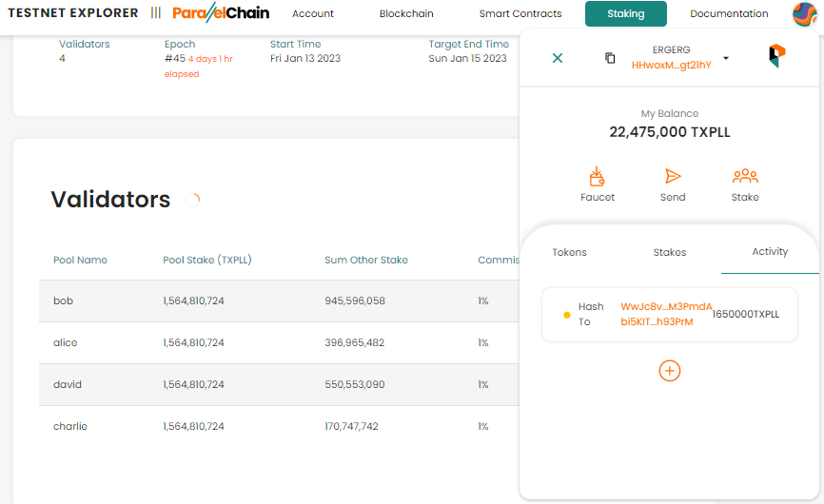Click the ParallelChain logo in the header
The height and width of the screenshot is (504, 824).
click(221, 12)
